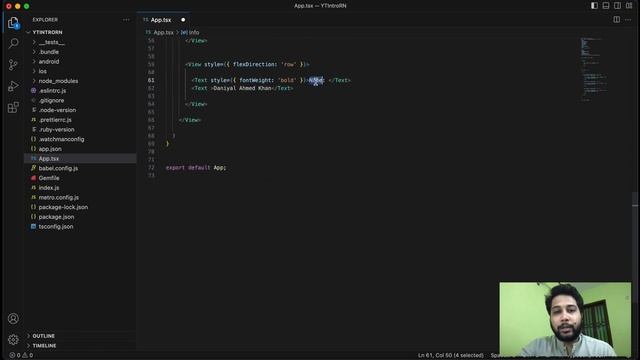This screenshot has height=360, width=640.
Task: Click Ln 61, Col 50 cursor position status
Action: (x=450, y=356)
